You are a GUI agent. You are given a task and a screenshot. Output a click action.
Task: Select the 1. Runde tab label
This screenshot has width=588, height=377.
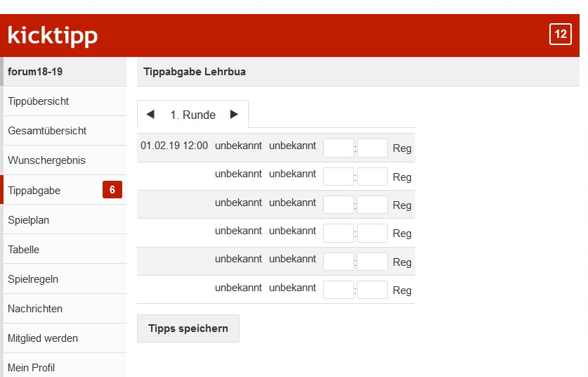[x=192, y=115]
